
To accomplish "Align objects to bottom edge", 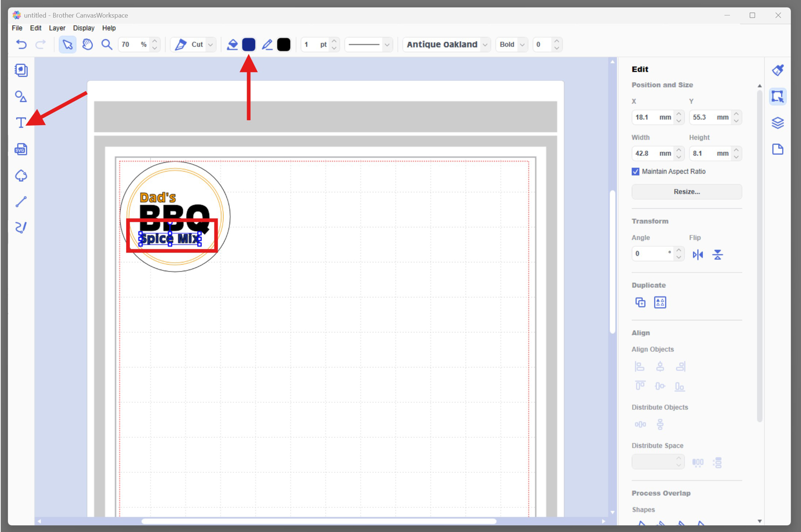I will click(x=680, y=386).
